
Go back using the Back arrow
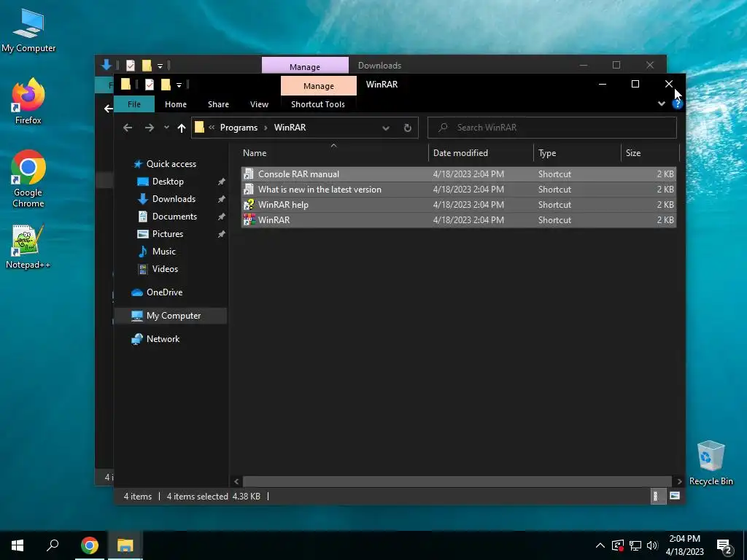coord(128,128)
